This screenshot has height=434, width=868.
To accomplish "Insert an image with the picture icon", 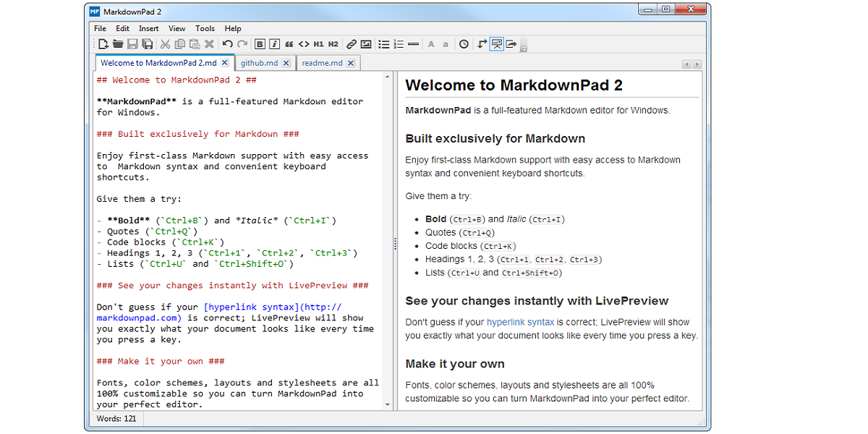I will point(366,43).
